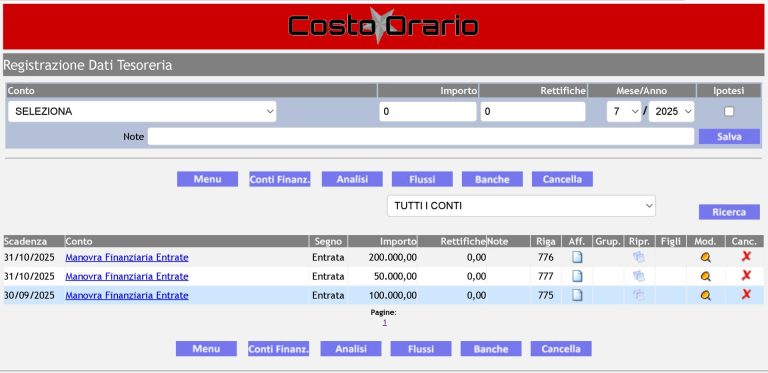
Task: Click the Salva button
Action: point(729,137)
